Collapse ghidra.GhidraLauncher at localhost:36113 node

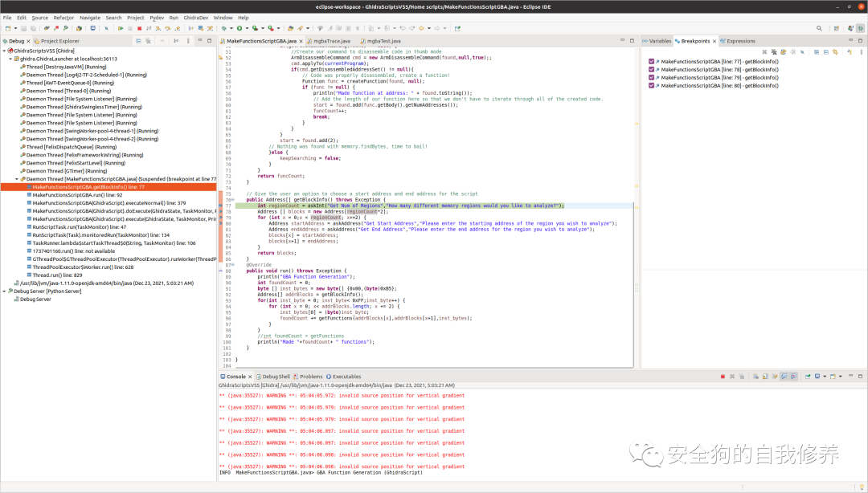(x=10, y=59)
